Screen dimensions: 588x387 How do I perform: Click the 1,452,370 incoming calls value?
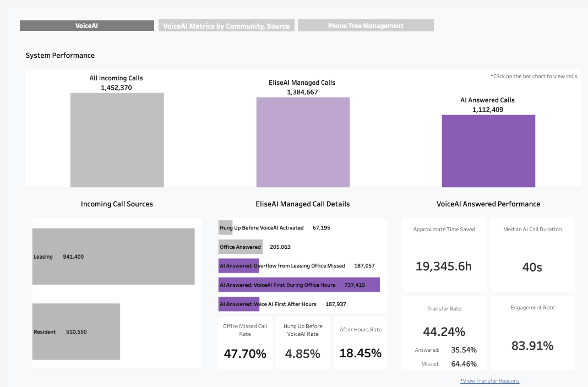(x=116, y=88)
